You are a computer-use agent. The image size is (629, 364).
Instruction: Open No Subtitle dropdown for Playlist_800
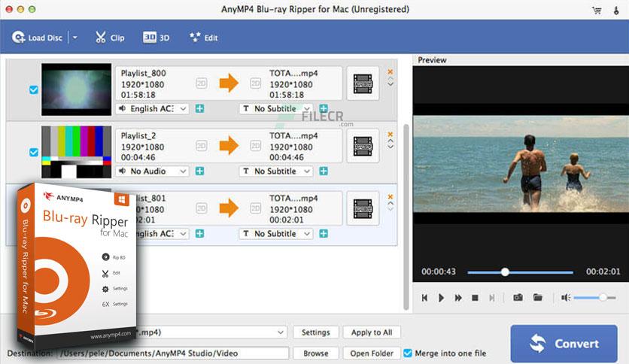276,109
